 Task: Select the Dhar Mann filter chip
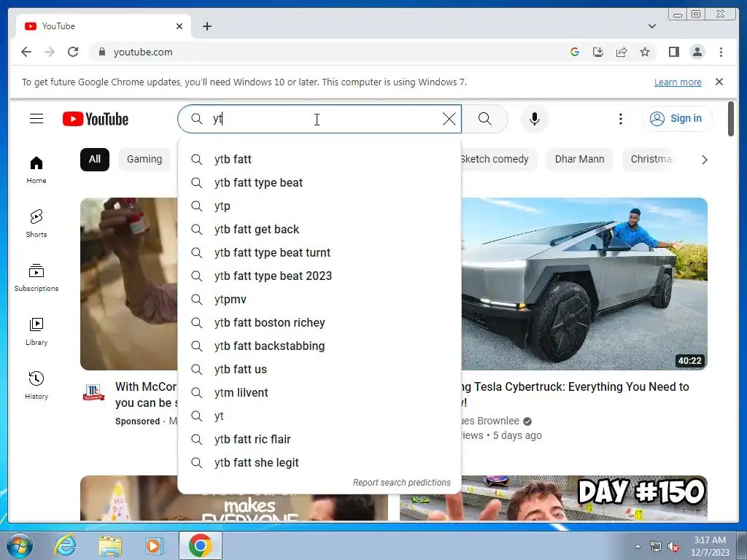(579, 160)
